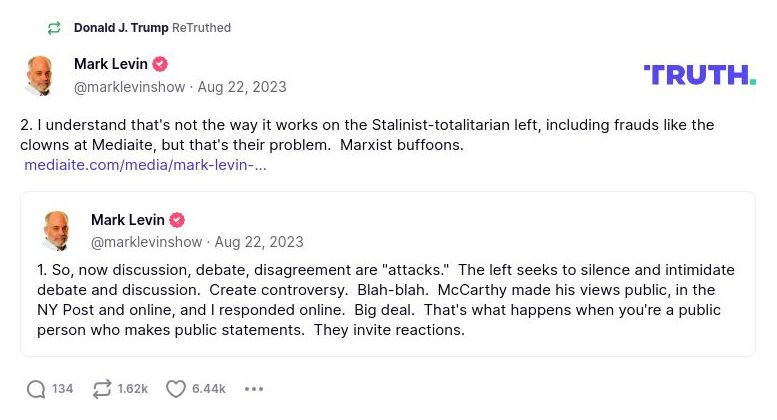777x420 pixels.
Task: Click the verified badge beside top Mark Levin
Action: [x=160, y=65]
